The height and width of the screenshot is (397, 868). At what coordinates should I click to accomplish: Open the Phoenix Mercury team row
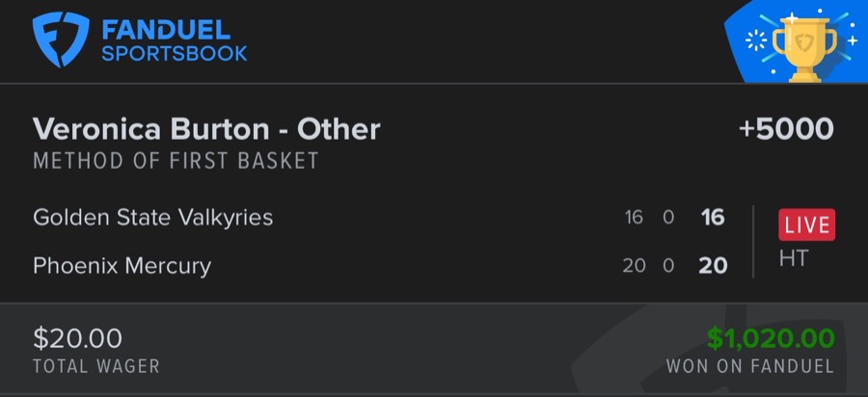tap(122, 265)
